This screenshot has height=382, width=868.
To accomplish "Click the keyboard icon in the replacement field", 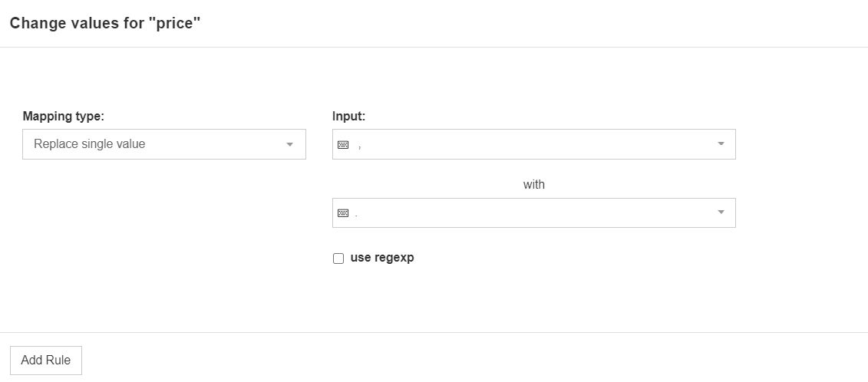I will coord(343,213).
